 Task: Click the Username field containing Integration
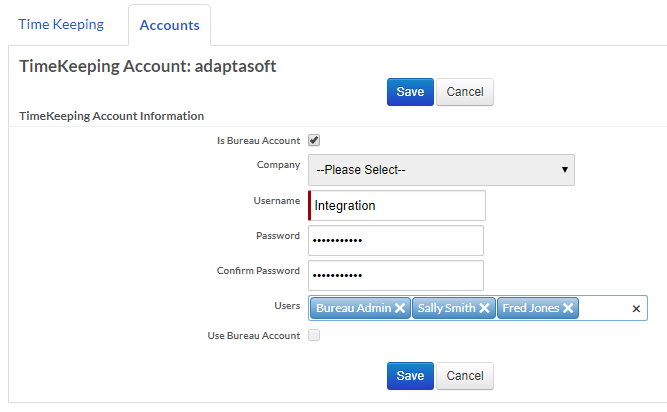[x=397, y=206]
